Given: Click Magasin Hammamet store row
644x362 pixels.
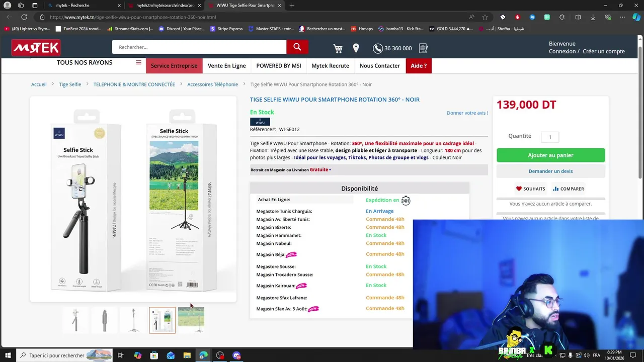Looking at the screenshot, I should coord(330,235).
